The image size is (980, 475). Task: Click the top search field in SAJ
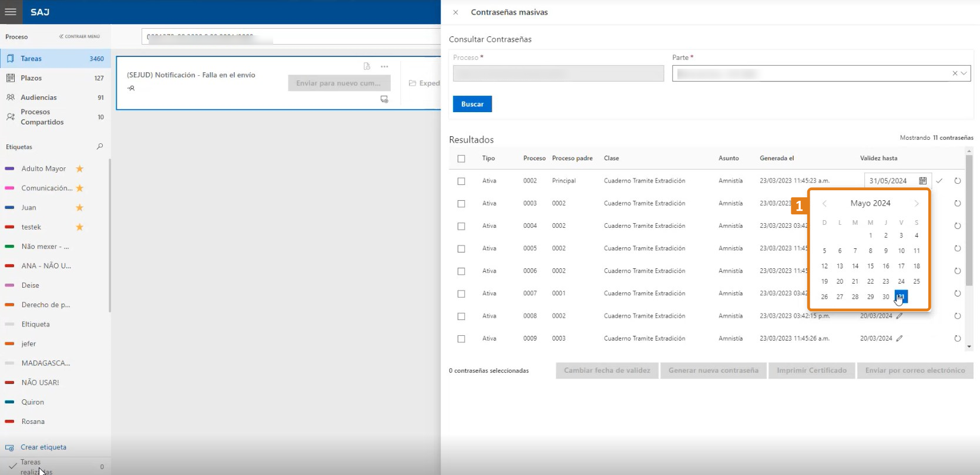pyautogui.click(x=291, y=36)
